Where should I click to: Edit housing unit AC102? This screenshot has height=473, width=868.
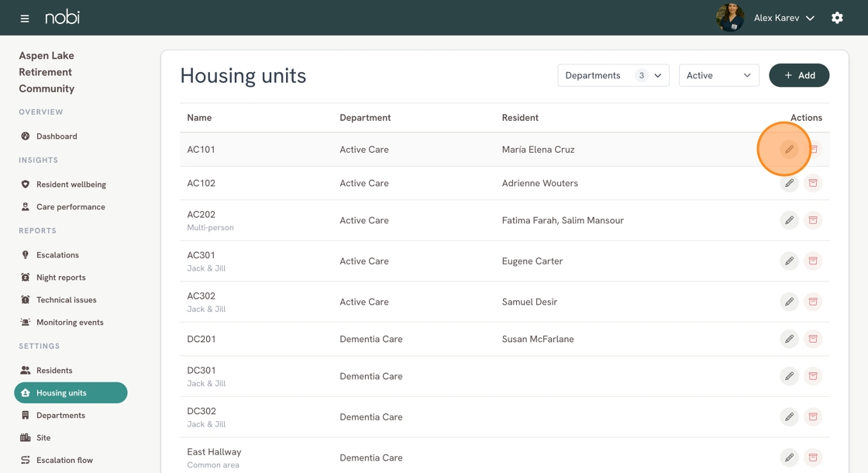coord(789,183)
